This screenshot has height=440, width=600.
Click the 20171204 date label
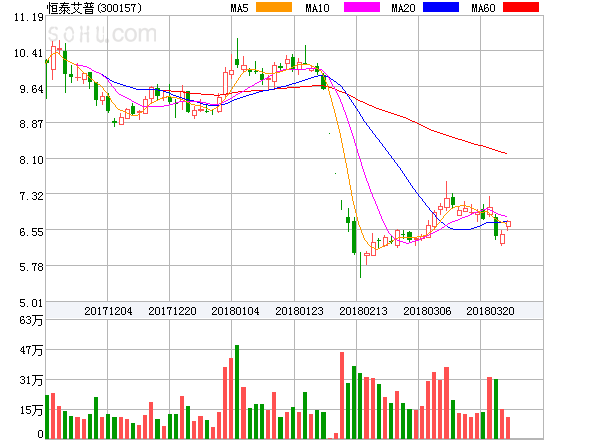[x=109, y=311]
